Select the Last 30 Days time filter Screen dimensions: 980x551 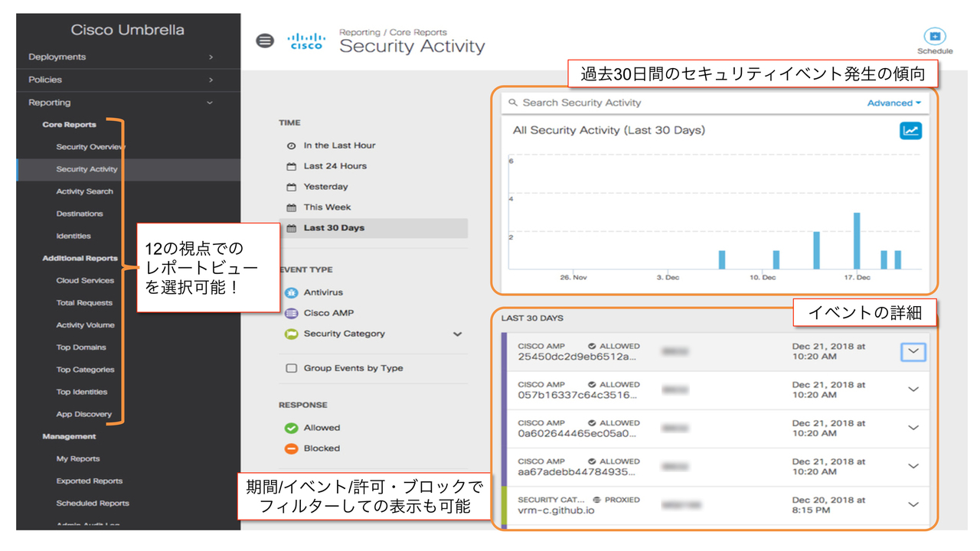click(373, 228)
